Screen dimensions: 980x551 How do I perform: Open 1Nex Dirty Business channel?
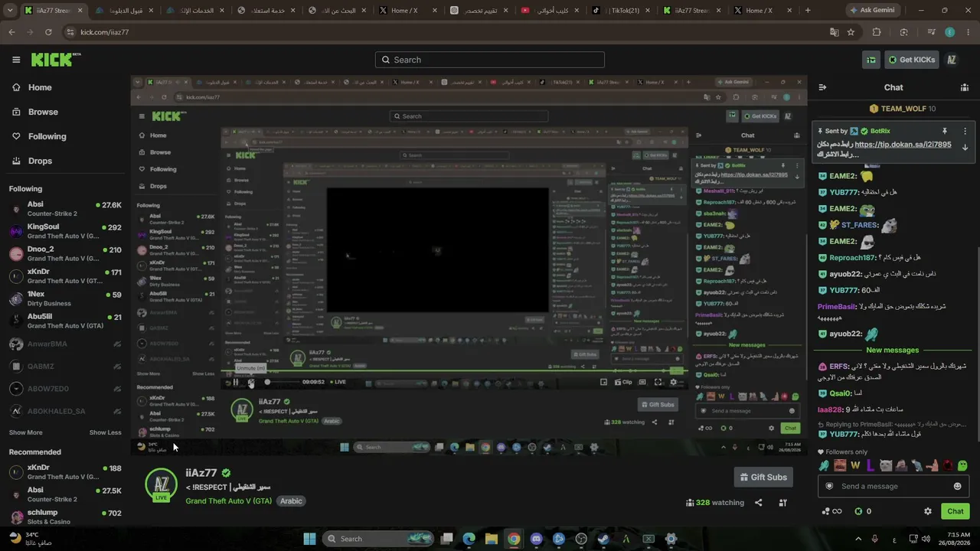tap(65, 298)
